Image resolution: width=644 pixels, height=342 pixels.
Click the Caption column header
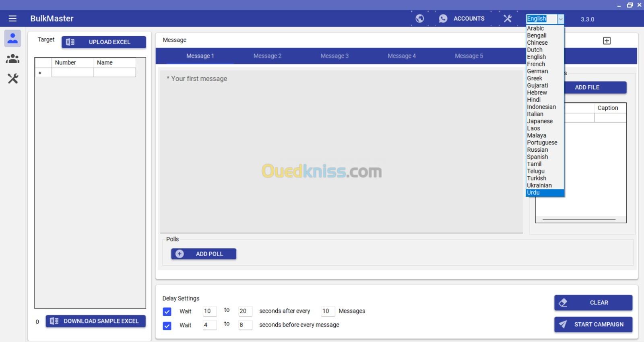pyautogui.click(x=610, y=108)
